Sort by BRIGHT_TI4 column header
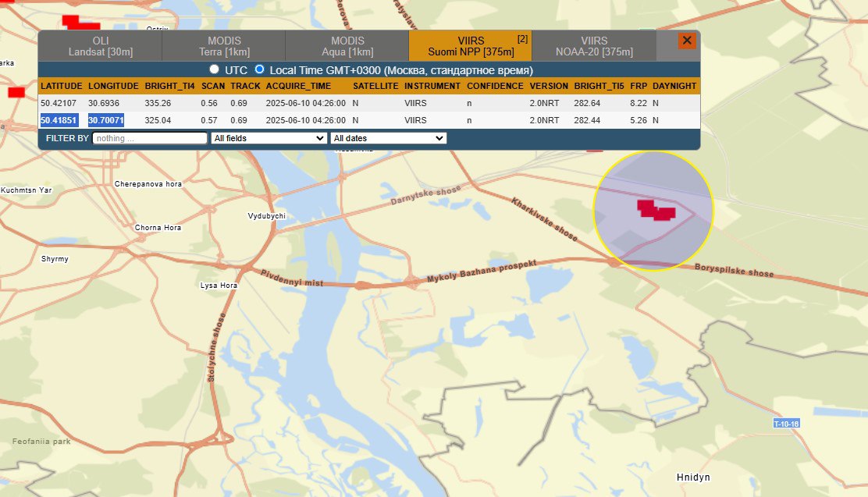Viewport: 868px width, 497px height. point(170,86)
